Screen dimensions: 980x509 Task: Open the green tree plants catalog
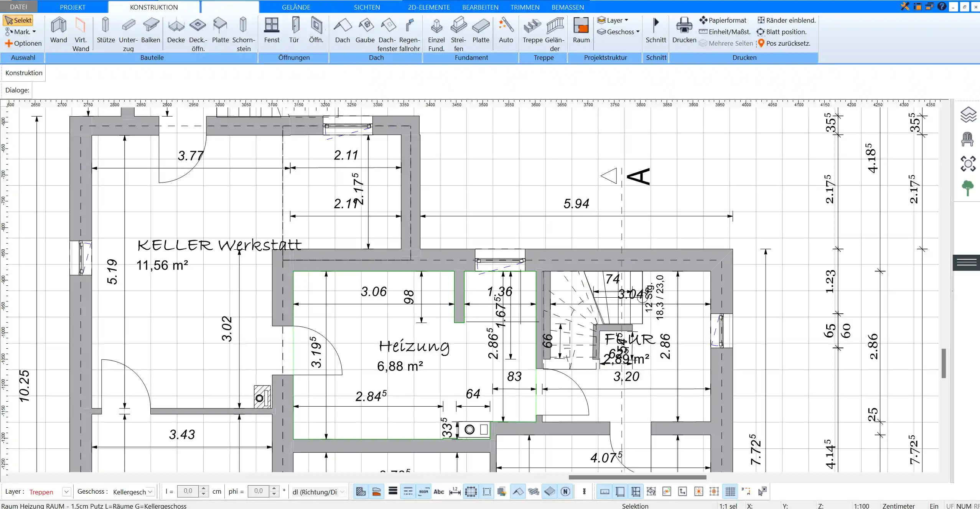[968, 188]
